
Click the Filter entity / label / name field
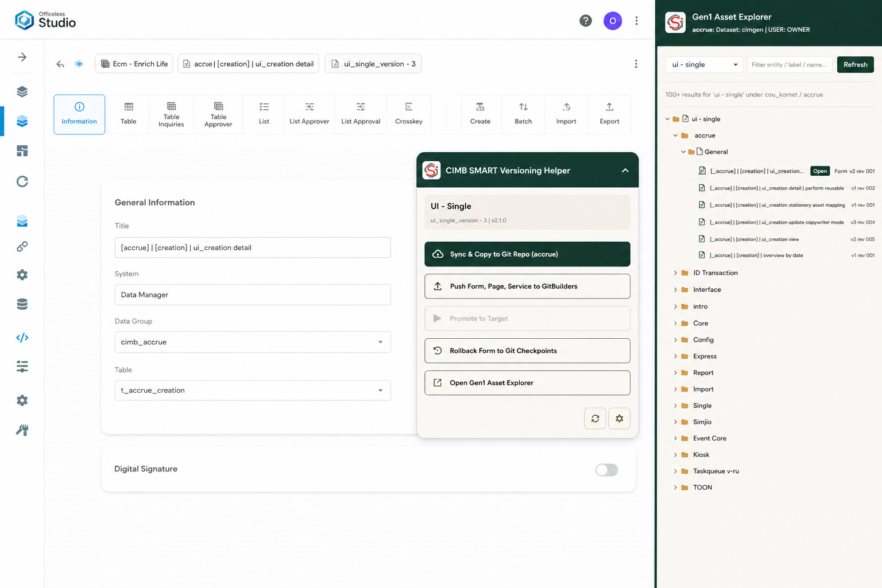(x=790, y=64)
